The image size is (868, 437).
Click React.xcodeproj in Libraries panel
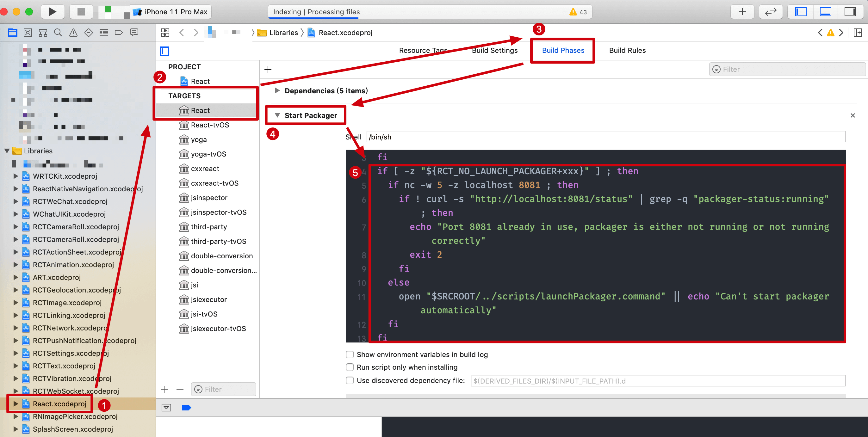60,403
